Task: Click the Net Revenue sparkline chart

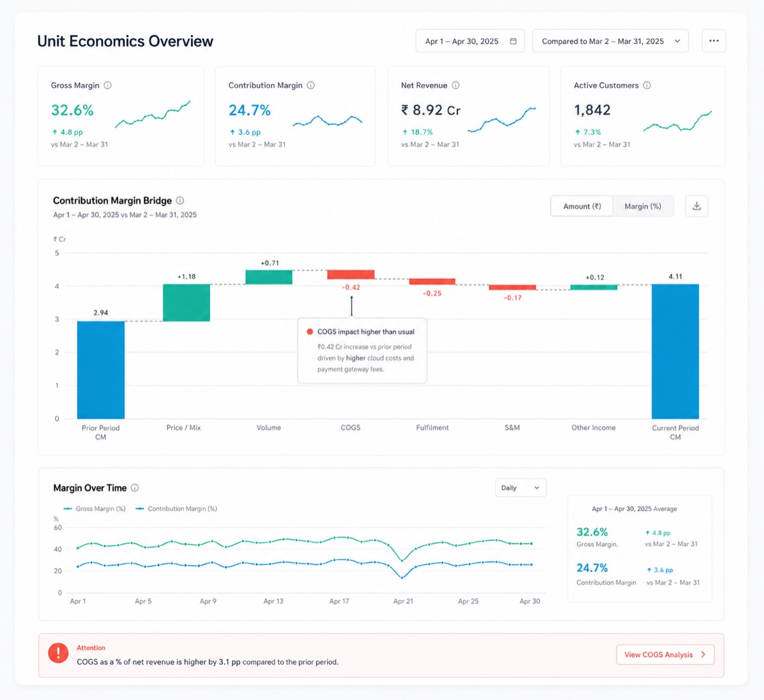Action: (502, 120)
